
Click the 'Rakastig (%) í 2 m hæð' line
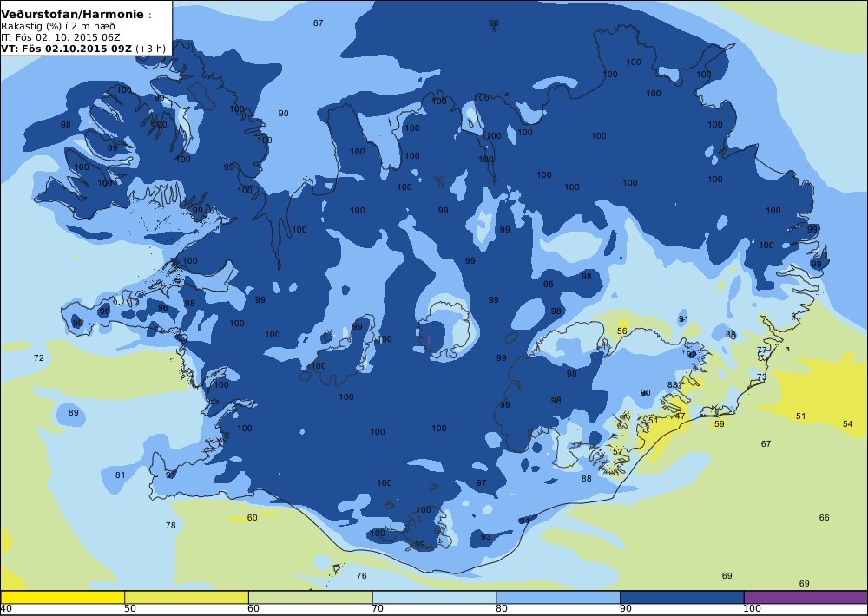[58, 26]
